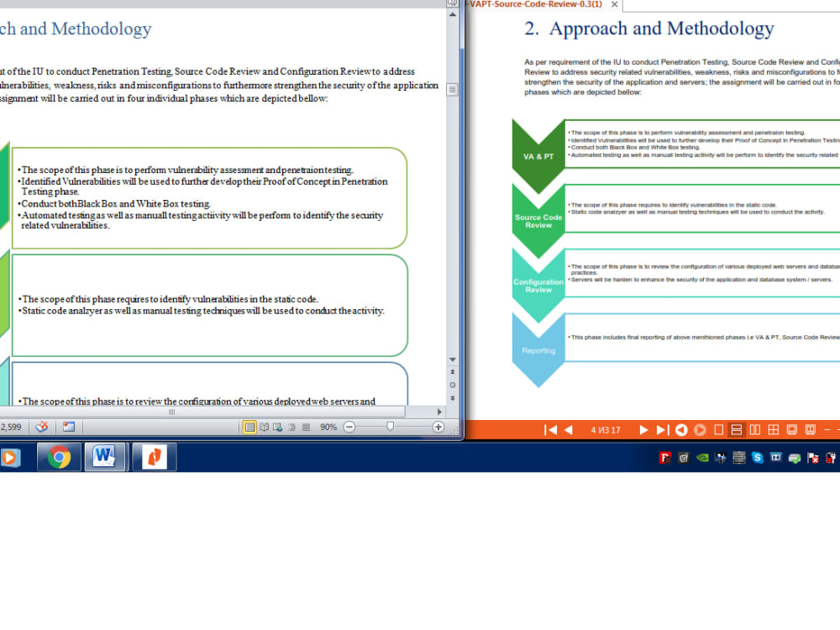Switch to the orange PDF reader taskbar button
The height and width of the screenshot is (630, 840).
155,458
